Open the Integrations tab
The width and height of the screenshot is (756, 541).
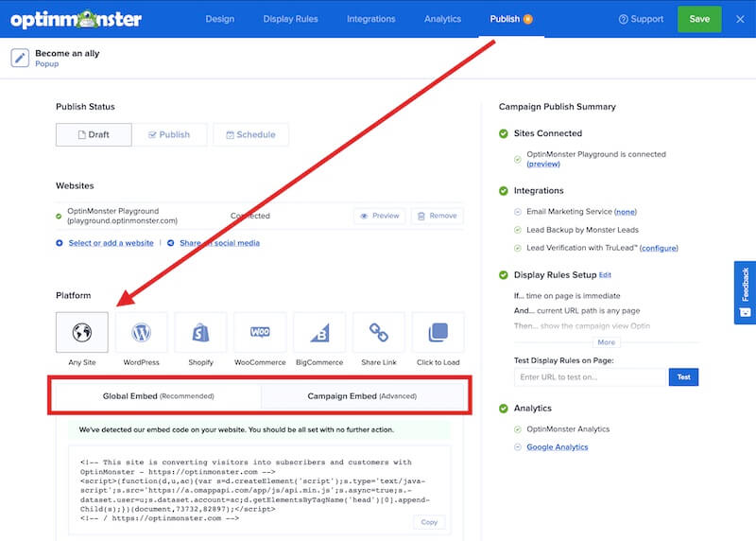pos(370,19)
